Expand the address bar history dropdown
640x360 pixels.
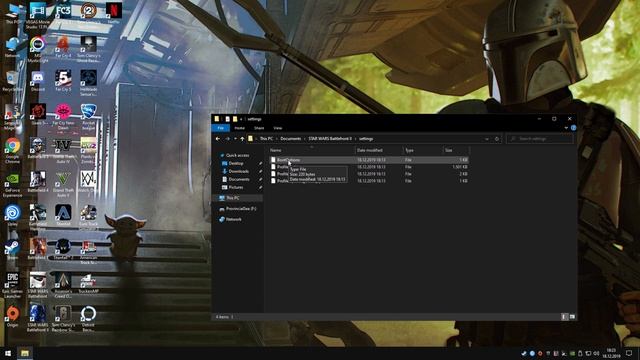tap(487, 139)
